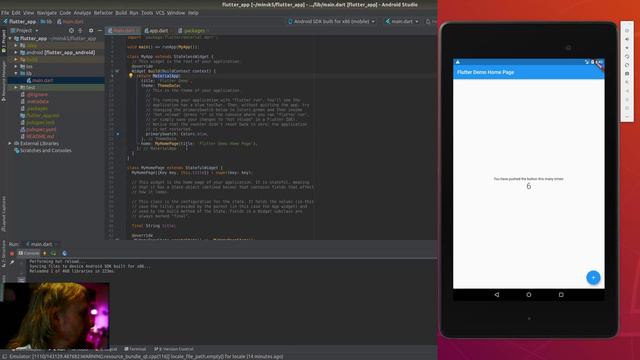Click the emulator power button icon
Image resolution: width=640 pixels, height=360 pixels.
627,31
